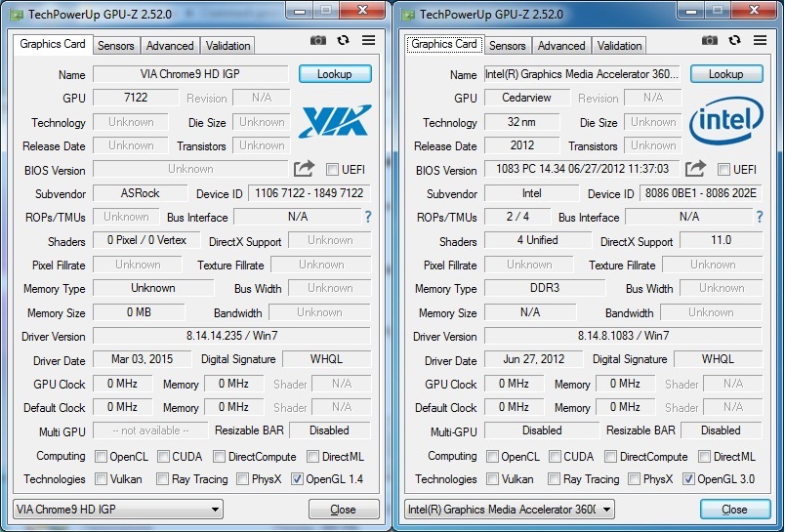
Task: Toggle UEFI checkbox in Intel window
Action: (723, 169)
